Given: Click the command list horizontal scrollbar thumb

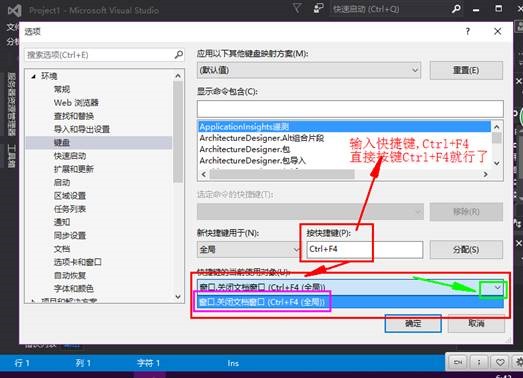Looking at the screenshot, I should tap(282, 174).
